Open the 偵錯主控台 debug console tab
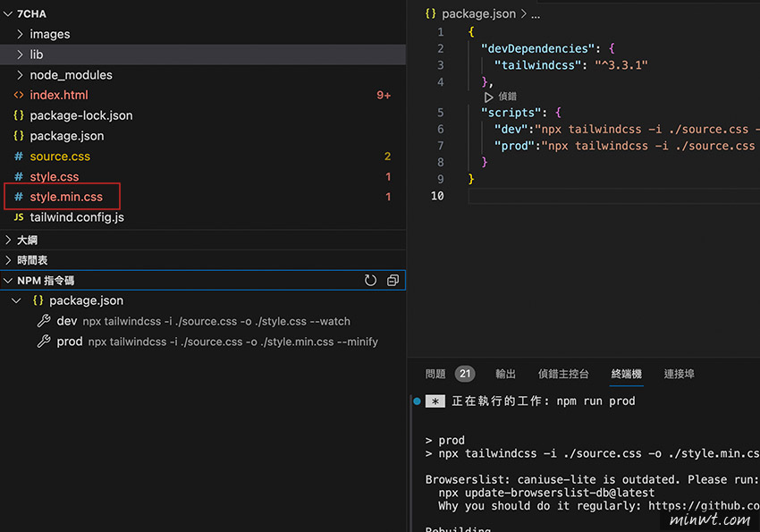 [x=563, y=374]
